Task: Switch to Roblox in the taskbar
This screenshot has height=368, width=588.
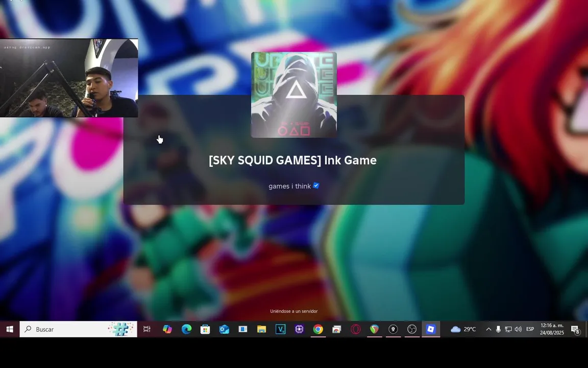Action: click(430, 329)
